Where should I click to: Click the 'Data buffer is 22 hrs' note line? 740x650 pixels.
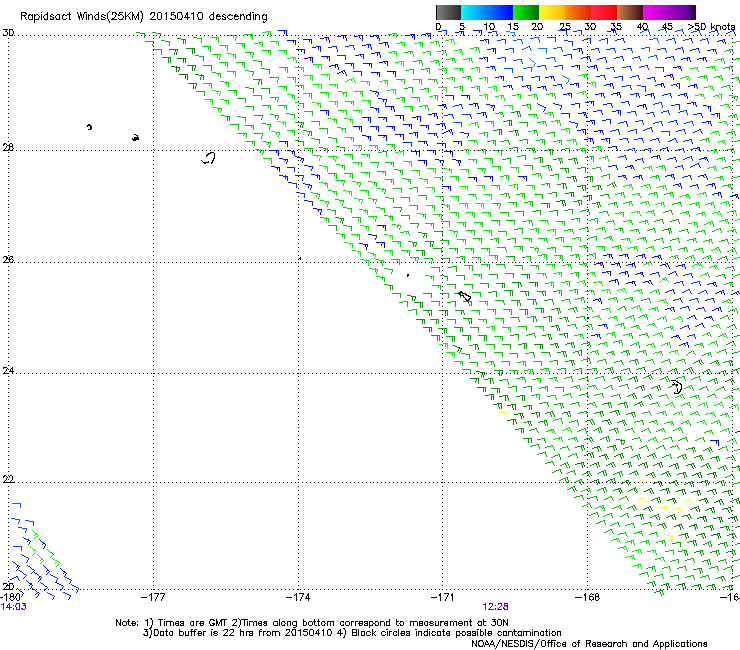click(352, 633)
